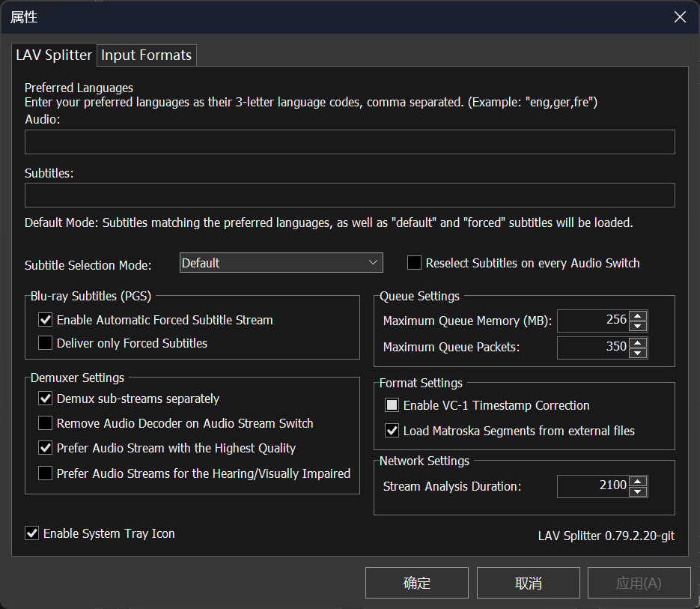Screen dimensions: 700x609
Task: Enable Deliver only Forced Subtitles
Action: [45, 343]
